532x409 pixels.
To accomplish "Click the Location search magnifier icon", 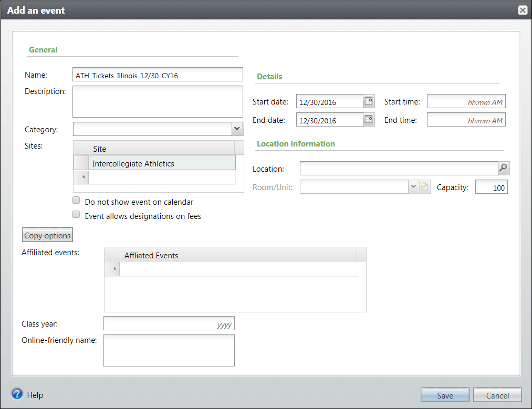I will click(x=503, y=169).
